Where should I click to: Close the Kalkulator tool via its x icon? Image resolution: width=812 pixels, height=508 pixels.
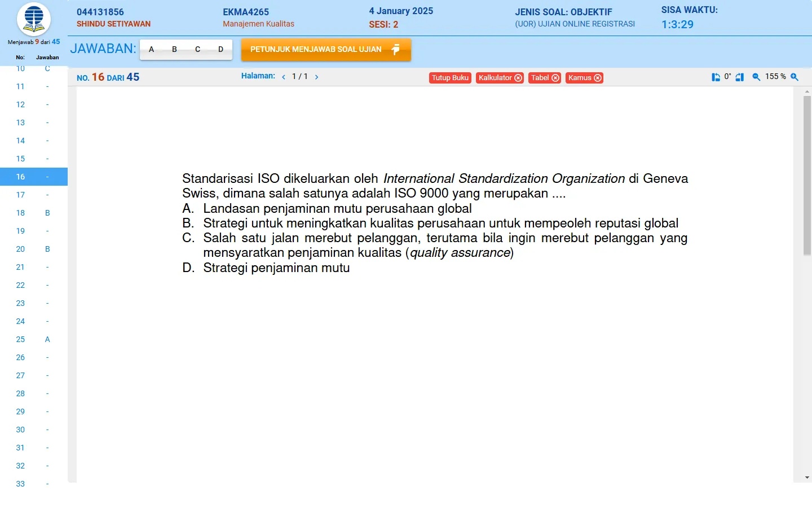tap(518, 78)
